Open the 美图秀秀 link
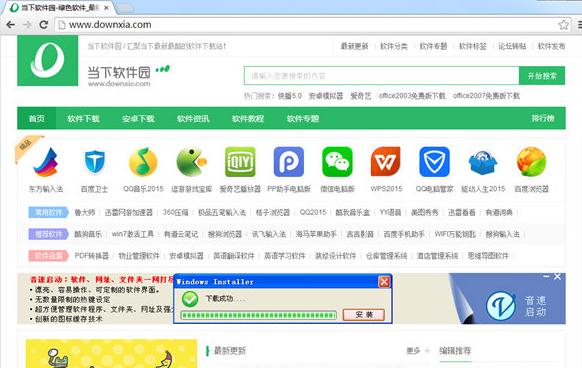The height and width of the screenshot is (368, 582). 425,212
